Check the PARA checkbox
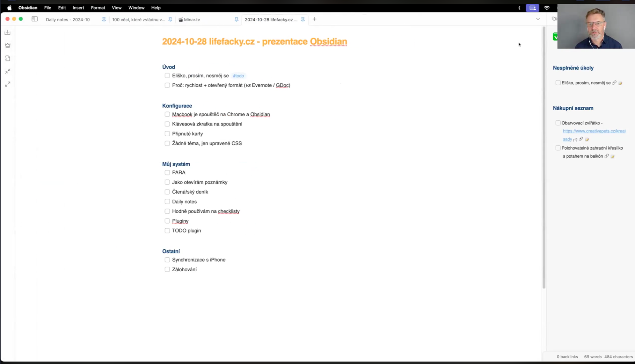This screenshot has height=364, width=635. click(167, 172)
